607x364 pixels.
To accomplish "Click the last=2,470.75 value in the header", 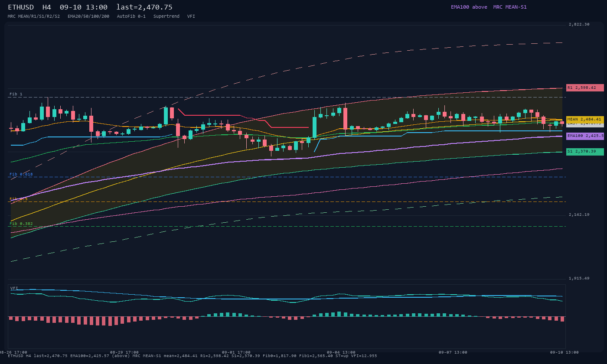I will (144, 7).
